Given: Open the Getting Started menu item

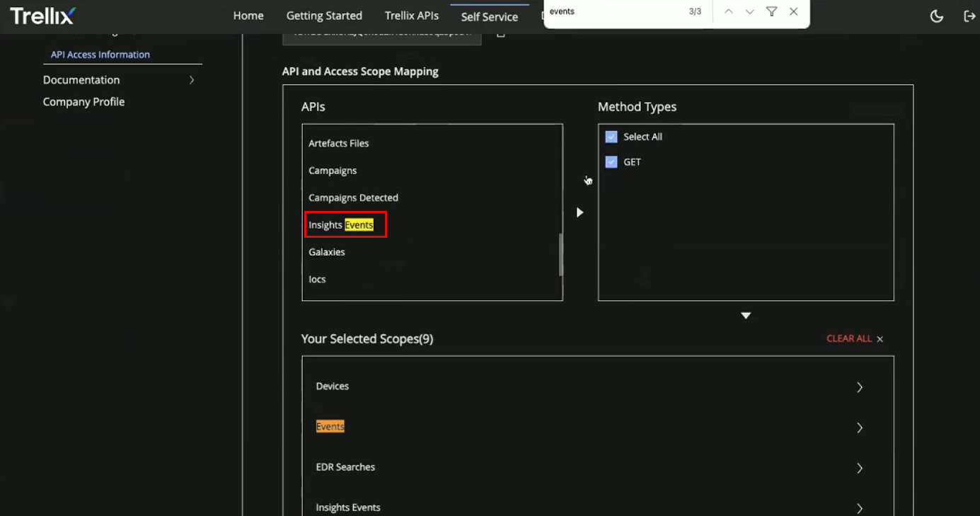Looking at the screenshot, I should 324,16.
